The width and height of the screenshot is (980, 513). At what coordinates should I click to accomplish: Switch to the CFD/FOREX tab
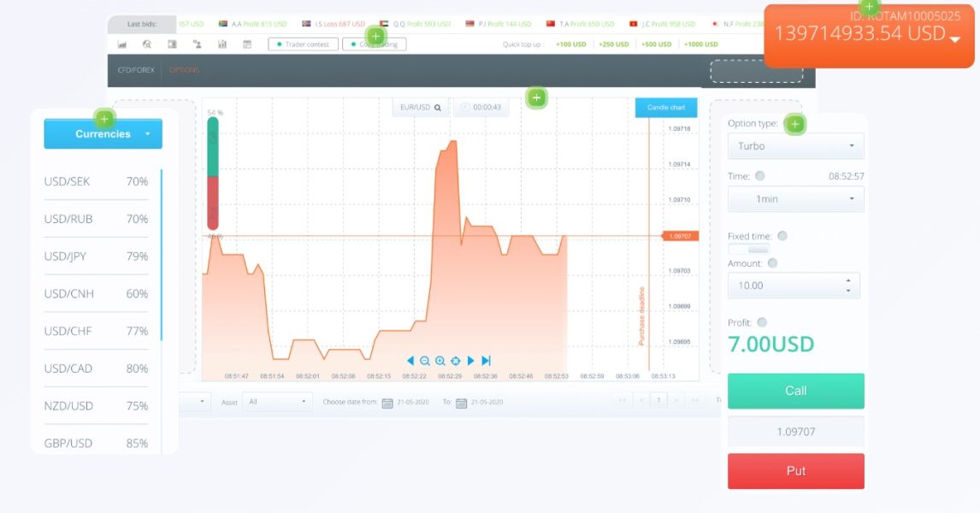click(136, 70)
